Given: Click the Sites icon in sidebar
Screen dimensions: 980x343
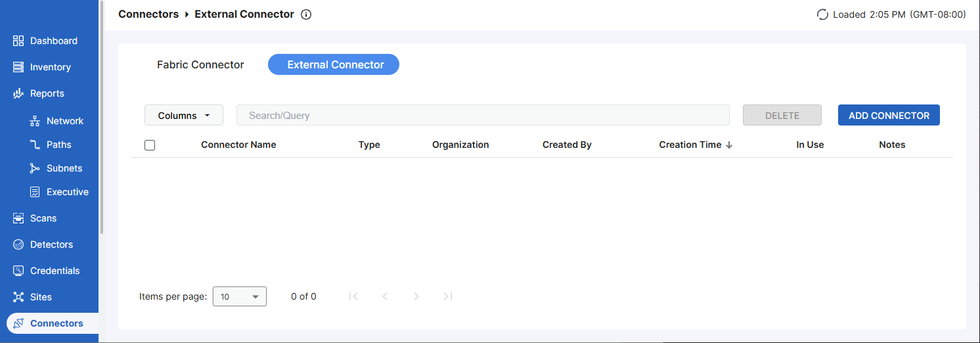Looking at the screenshot, I should pyautogui.click(x=18, y=297).
